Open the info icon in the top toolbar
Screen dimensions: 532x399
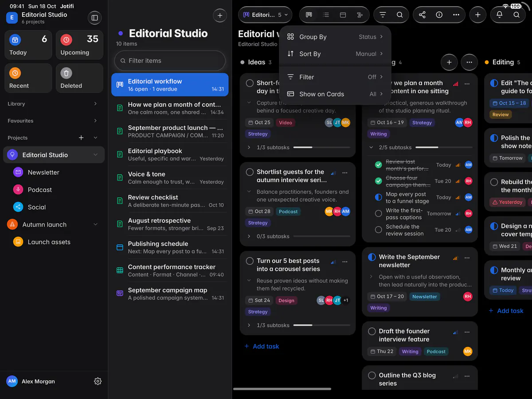(439, 15)
